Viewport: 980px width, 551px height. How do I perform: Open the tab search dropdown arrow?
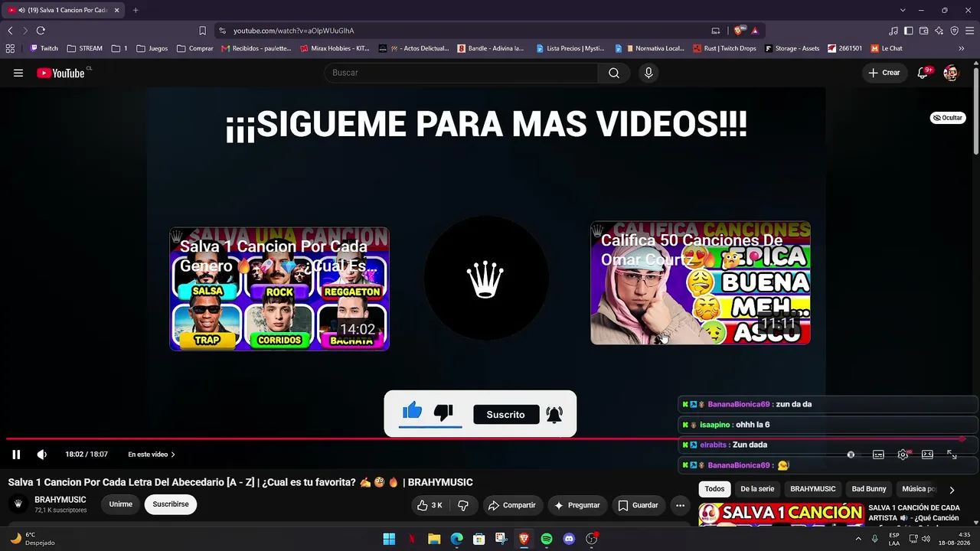pos(903,10)
